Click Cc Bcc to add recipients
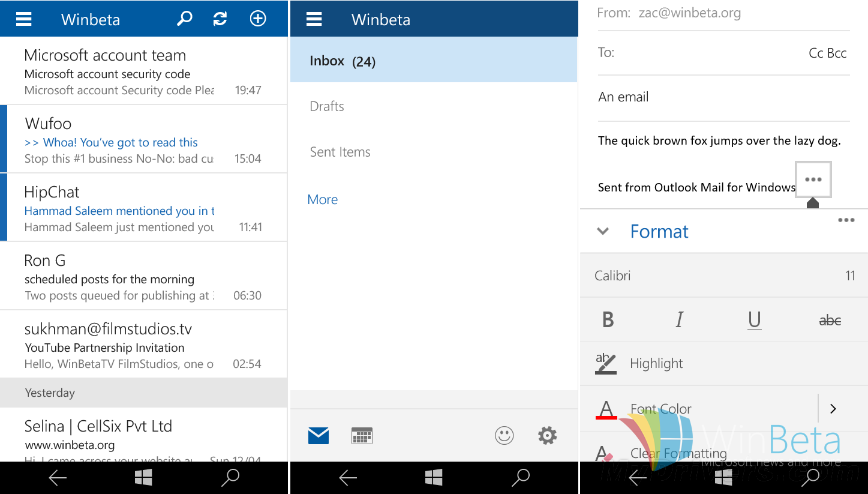This screenshot has height=494, width=868. point(827,52)
